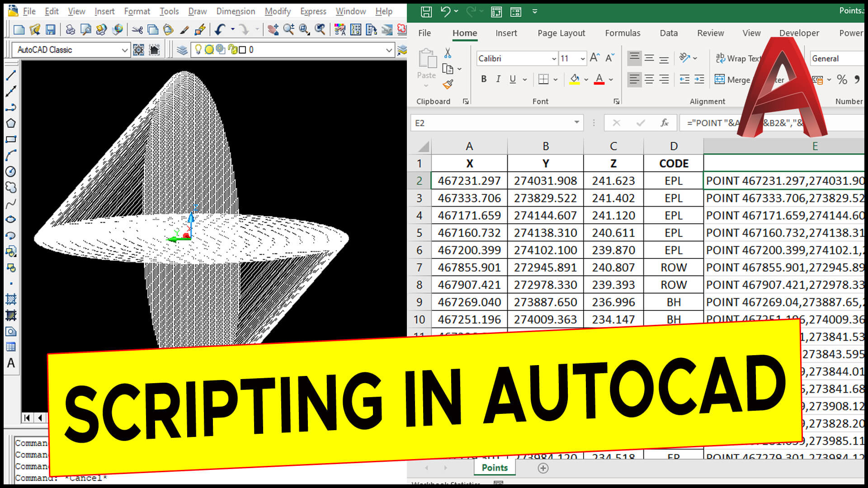Toggle the layer 0 lightbulb on or off
The image size is (868, 488).
(x=198, y=49)
